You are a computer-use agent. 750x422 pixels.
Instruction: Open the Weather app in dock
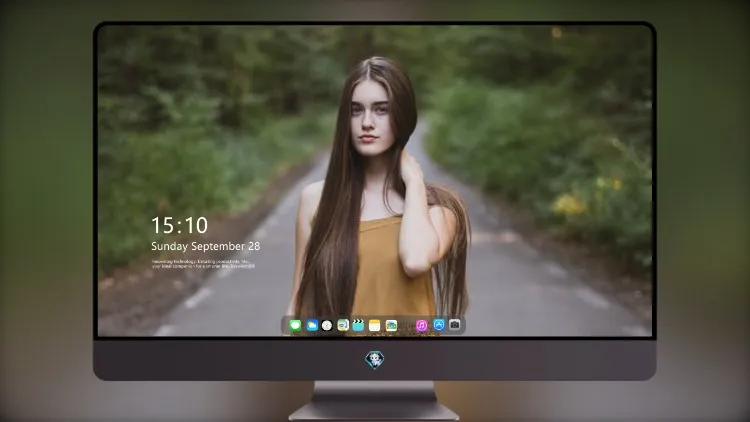[312, 325]
